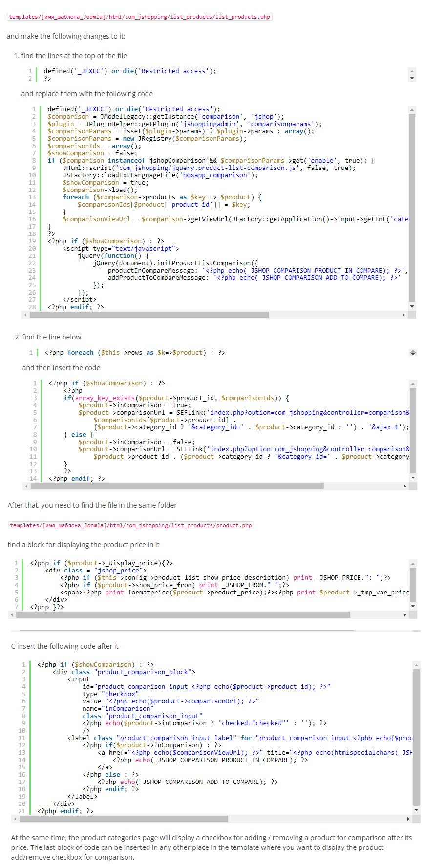Click the '<?php else : ?>' code line
424x868 pixels.
coord(111,775)
